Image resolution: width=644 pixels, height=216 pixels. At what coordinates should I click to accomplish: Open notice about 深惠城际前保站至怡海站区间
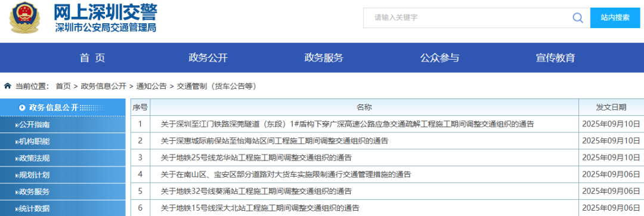point(274,141)
